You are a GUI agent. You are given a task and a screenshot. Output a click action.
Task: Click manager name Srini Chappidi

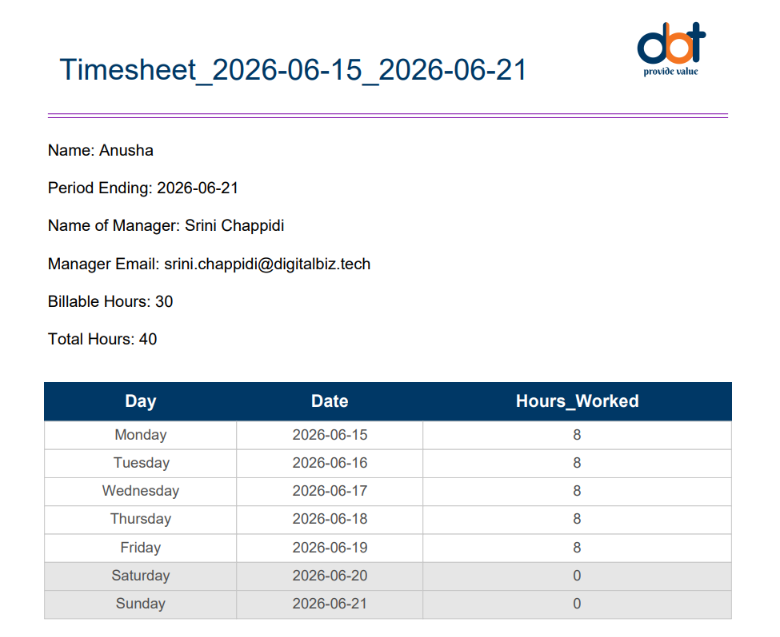(234, 226)
